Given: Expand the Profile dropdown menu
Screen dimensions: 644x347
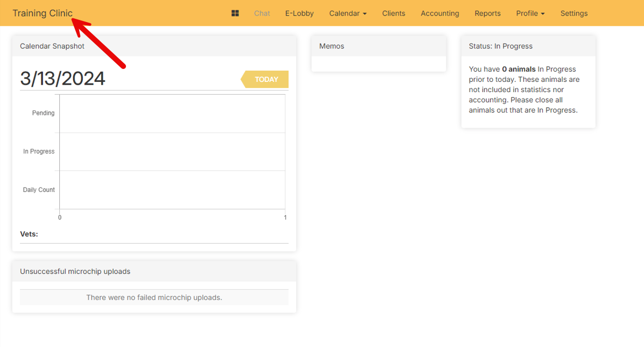Looking at the screenshot, I should (x=530, y=13).
